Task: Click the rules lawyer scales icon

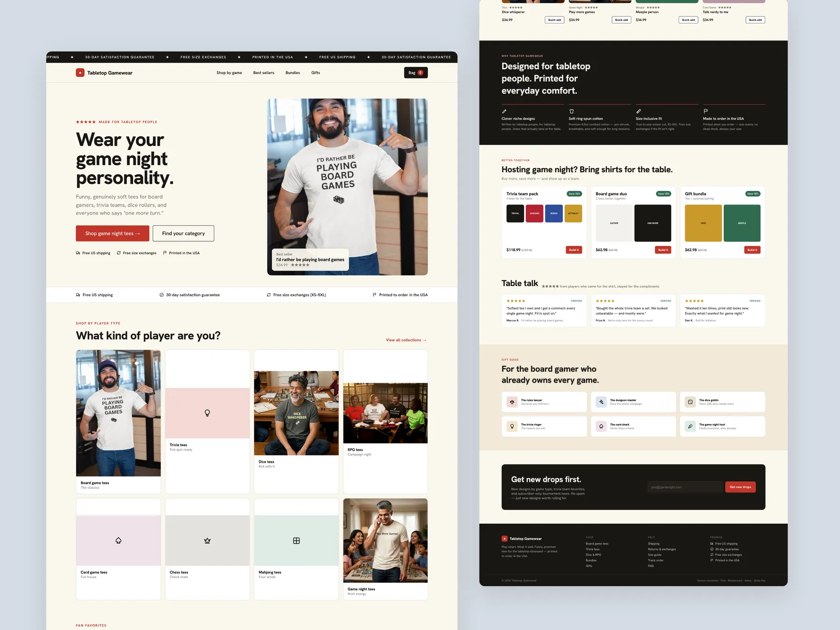Action: (x=512, y=402)
